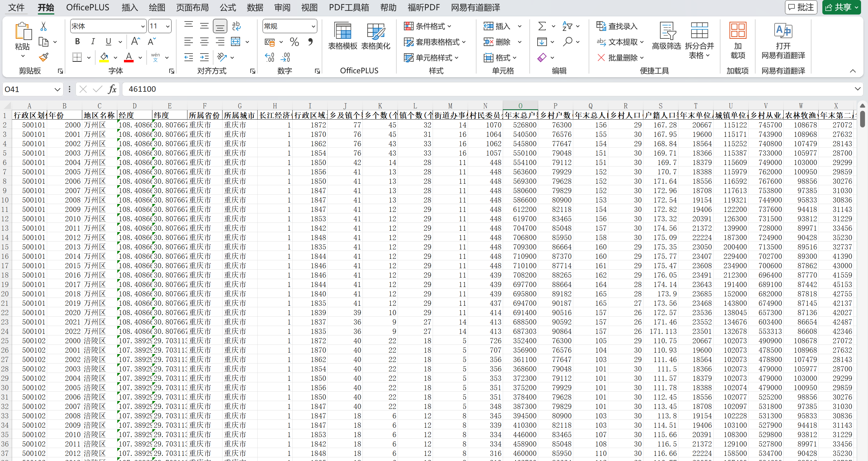This screenshot has width=868, height=461.
Task: Open the Name Box dropdown arrow
Action: (57, 89)
